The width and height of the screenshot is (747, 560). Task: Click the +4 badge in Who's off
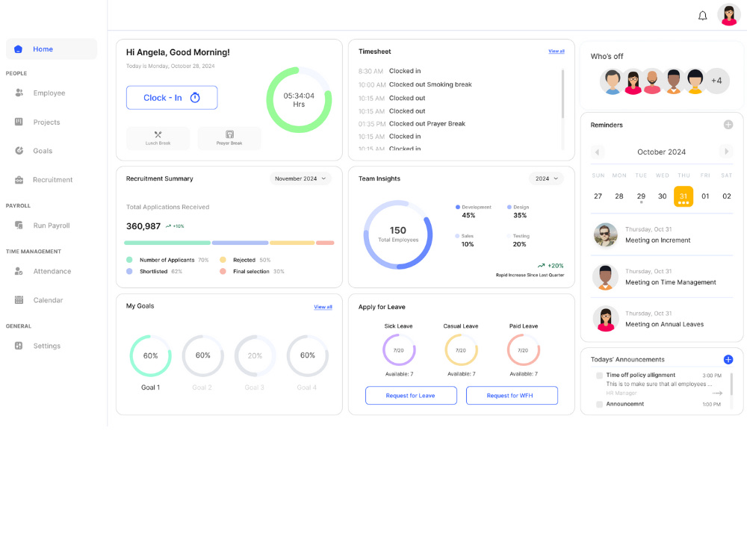[716, 81]
